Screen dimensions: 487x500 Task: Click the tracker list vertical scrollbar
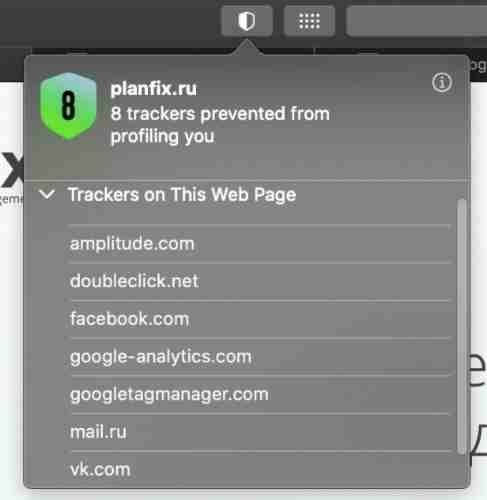461,327
